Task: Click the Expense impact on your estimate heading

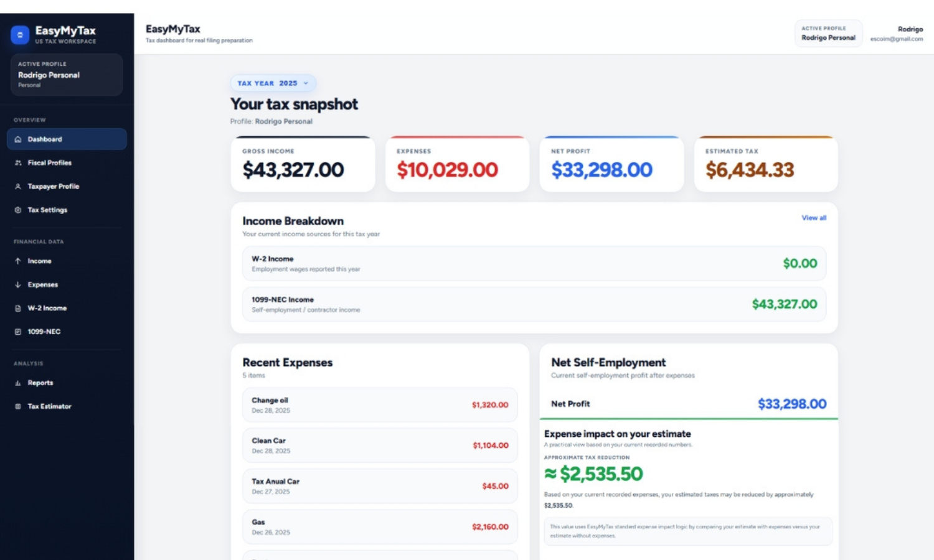Action: click(x=618, y=434)
